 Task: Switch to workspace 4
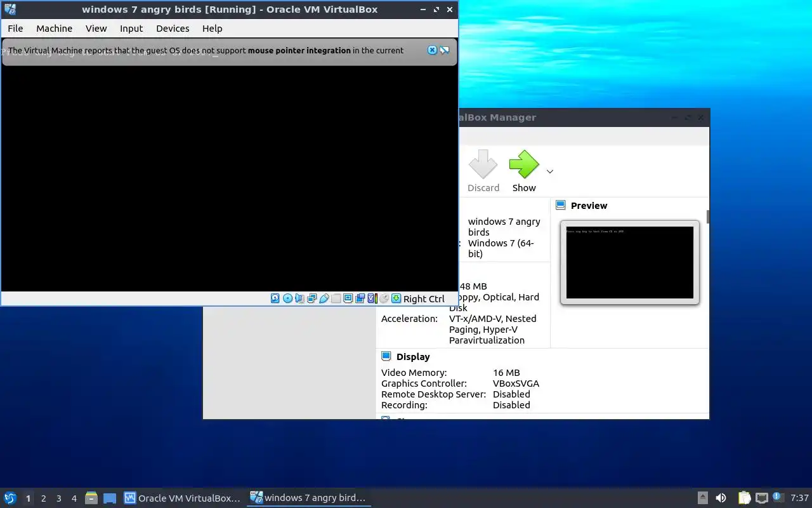74,498
